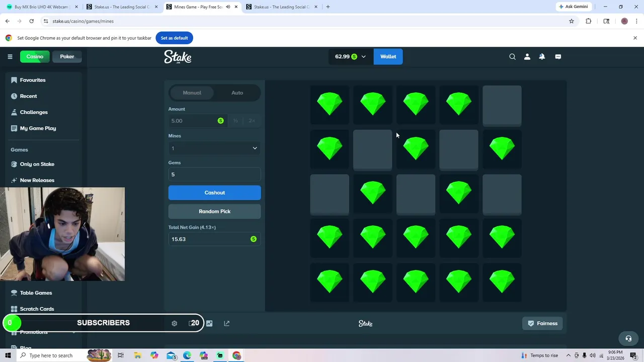Click the address bar URL
Screen dimensions: 644x362
click(x=83, y=21)
